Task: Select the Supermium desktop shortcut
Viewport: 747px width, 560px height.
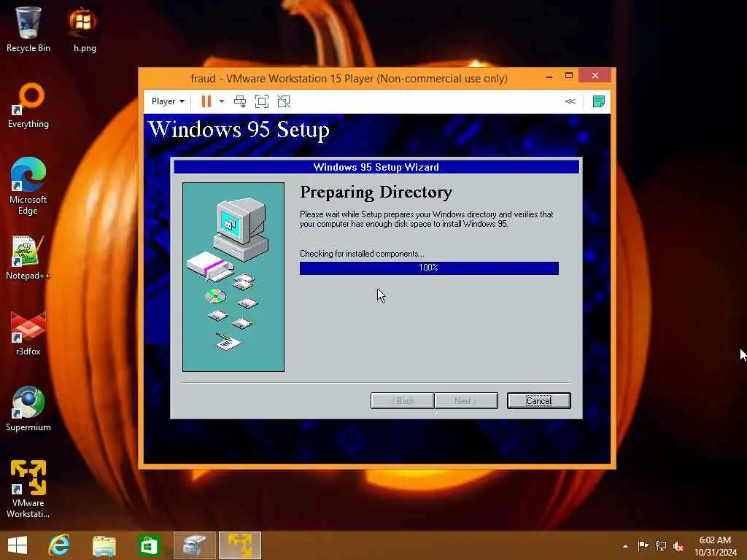Action: 28,409
